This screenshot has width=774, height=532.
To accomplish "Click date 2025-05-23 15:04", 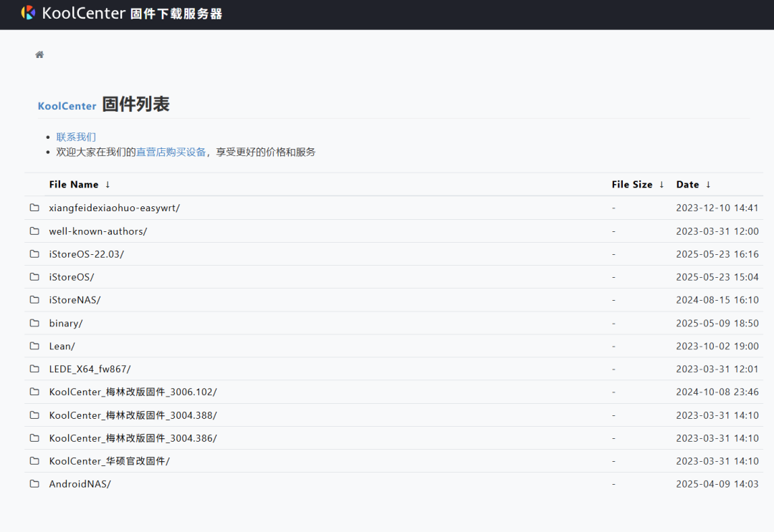I will point(717,277).
